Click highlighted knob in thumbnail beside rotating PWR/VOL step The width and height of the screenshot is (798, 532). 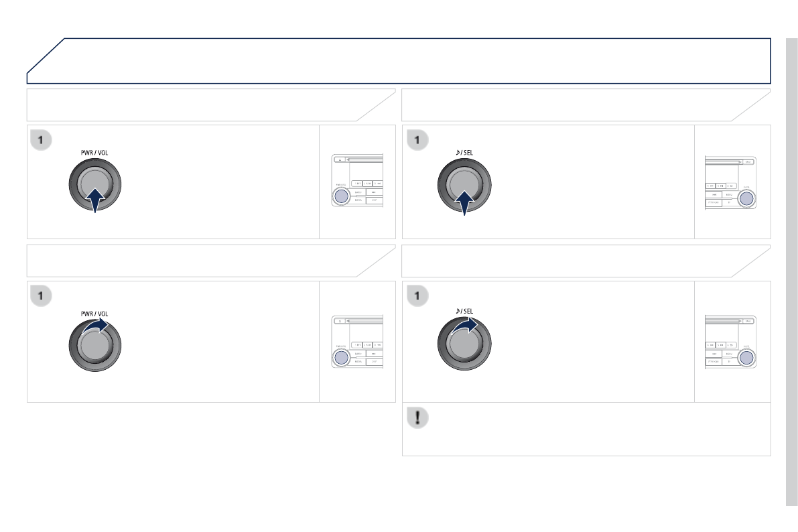pos(341,358)
